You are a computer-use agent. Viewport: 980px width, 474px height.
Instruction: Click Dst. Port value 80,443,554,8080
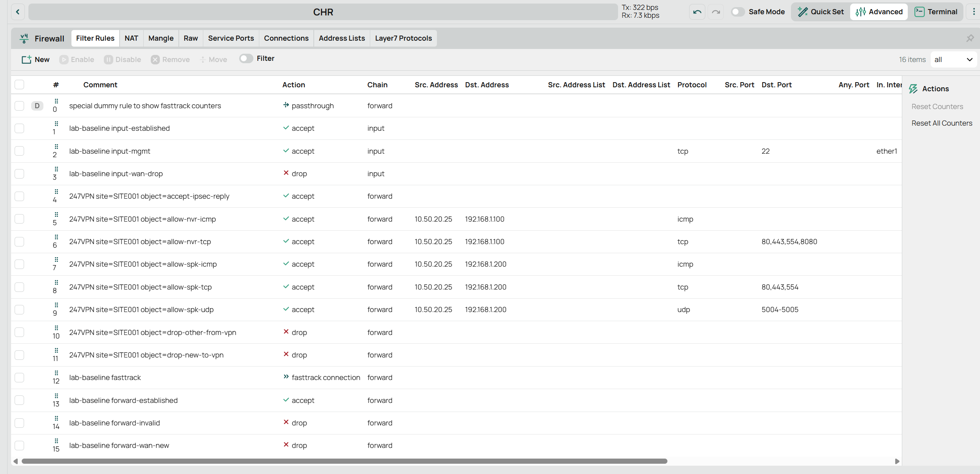tap(789, 242)
